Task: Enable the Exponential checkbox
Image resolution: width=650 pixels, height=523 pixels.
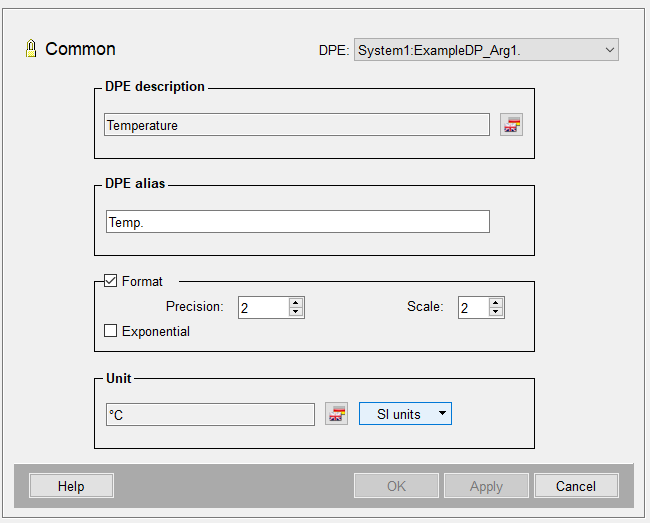Action: (110, 331)
